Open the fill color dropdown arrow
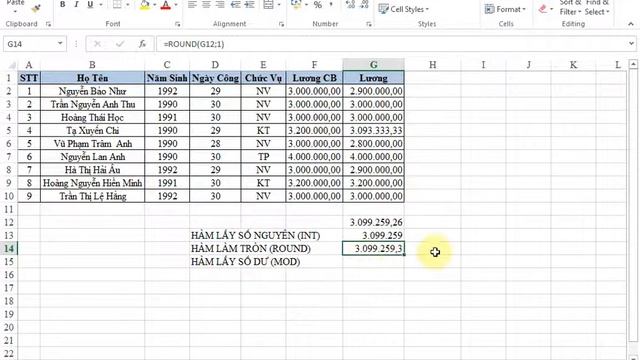 point(155,5)
